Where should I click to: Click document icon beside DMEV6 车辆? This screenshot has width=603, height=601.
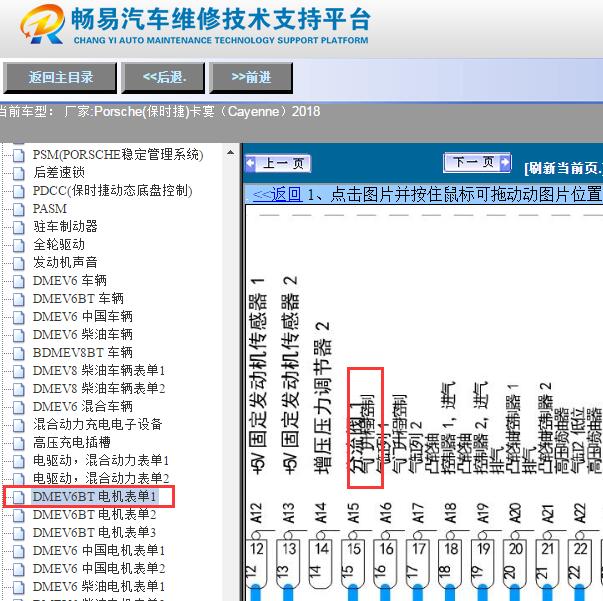click(x=18, y=281)
